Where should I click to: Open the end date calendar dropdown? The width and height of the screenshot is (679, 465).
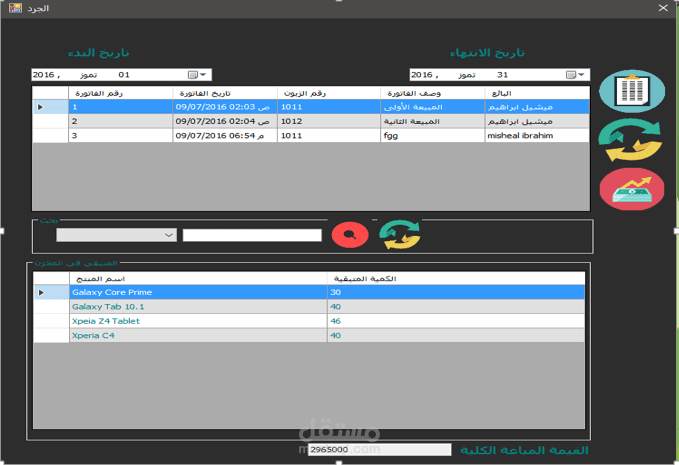(576, 75)
